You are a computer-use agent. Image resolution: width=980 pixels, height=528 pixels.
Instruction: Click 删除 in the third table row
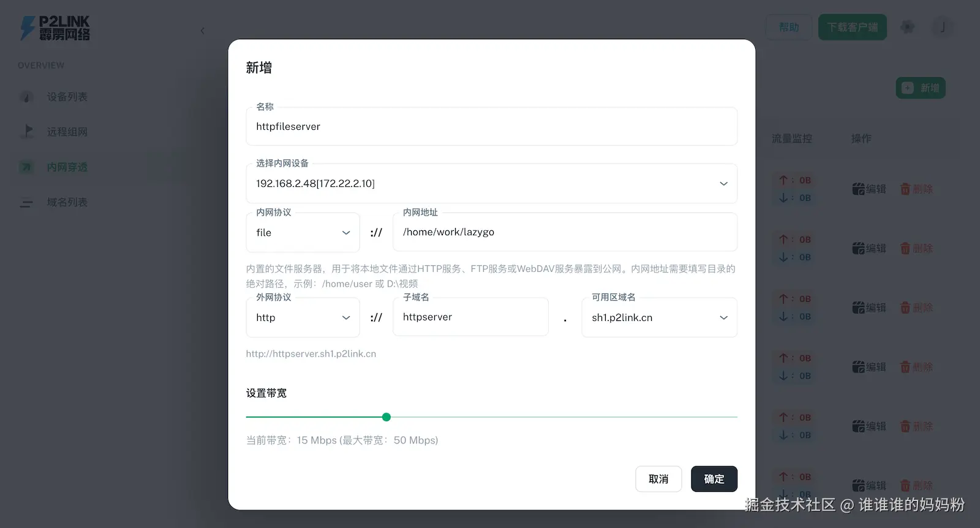coord(916,307)
